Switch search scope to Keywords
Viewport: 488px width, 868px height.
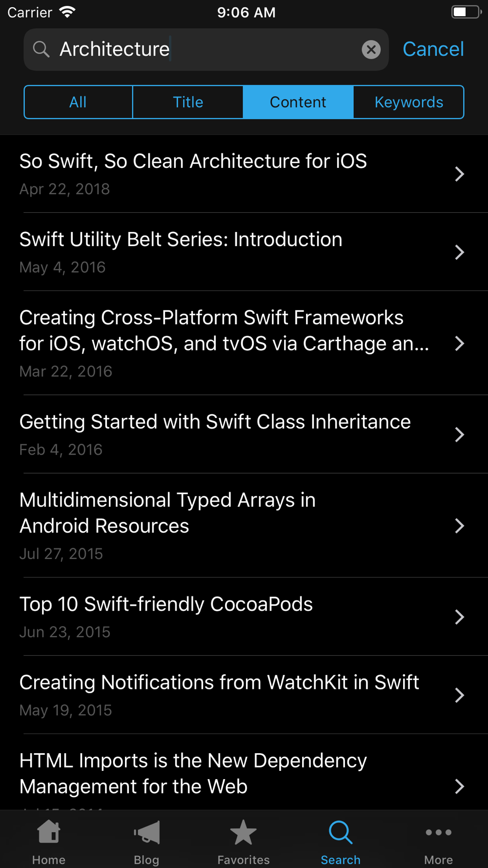coord(408,102)
